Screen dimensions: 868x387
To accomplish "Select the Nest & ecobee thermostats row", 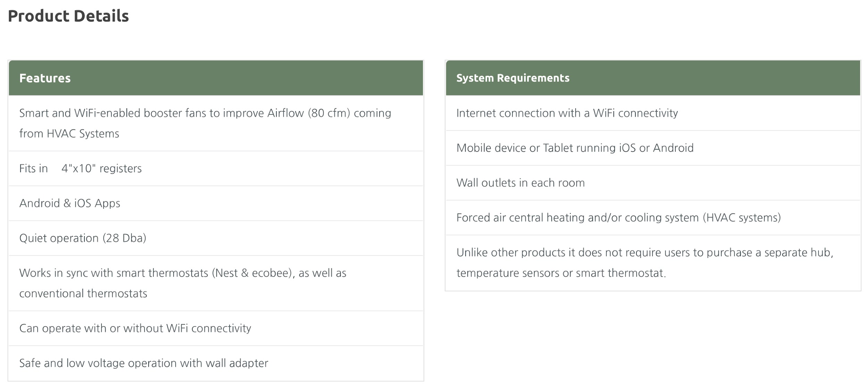I will (216, 283).
